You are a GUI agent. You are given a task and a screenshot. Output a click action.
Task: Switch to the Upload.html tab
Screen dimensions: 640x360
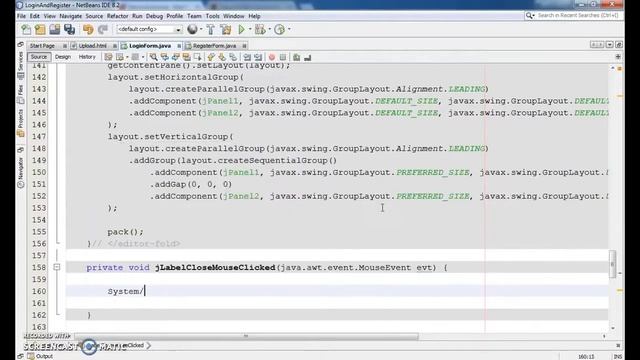tap(92, 46)
